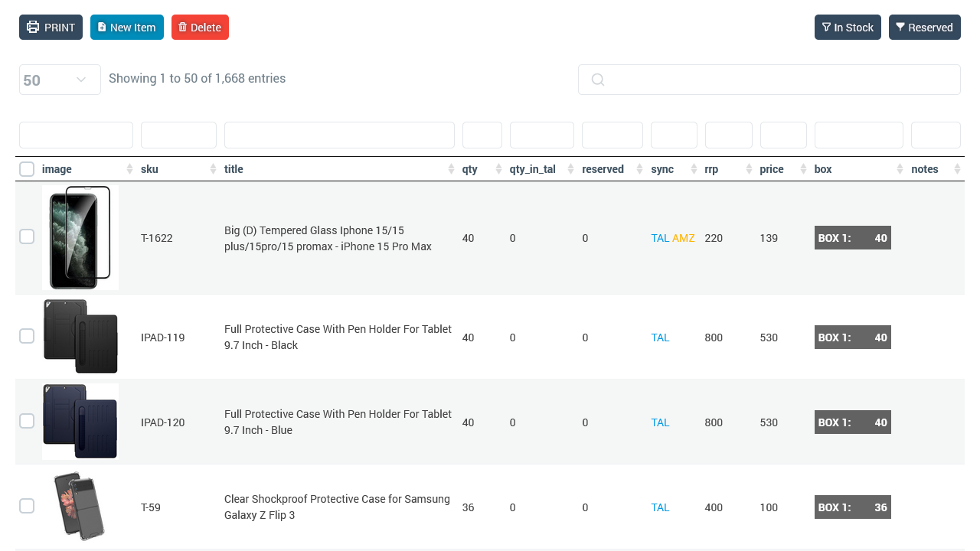
Task: Sort by price column sort icon
Action: [x=803, y=169]
